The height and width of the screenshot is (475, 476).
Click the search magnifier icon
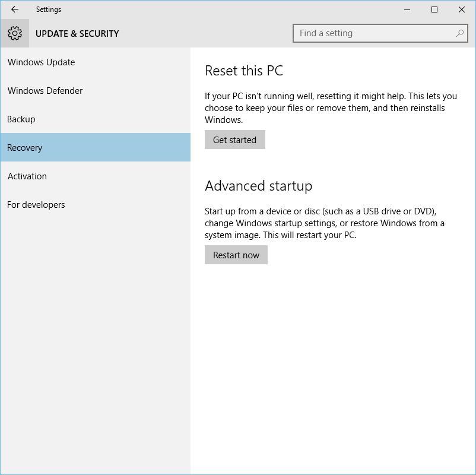[460, 33]
